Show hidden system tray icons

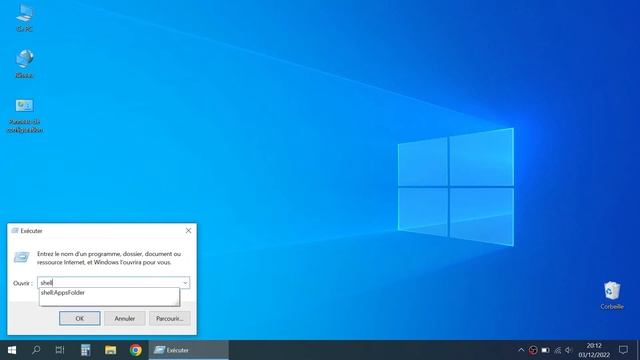click(521, 350)
